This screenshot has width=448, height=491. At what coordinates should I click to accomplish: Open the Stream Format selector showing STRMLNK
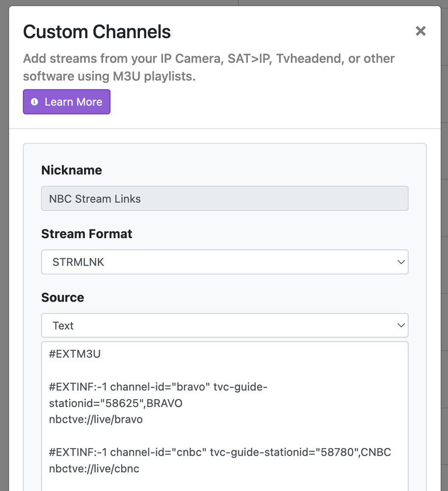pyautogui.click(x=224, y=262)
